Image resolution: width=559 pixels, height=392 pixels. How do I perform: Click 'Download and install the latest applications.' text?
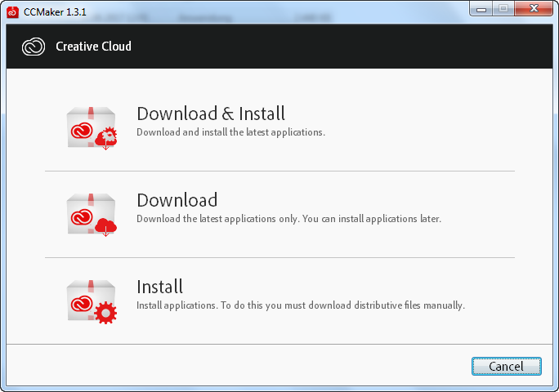[x=230, y=132]
